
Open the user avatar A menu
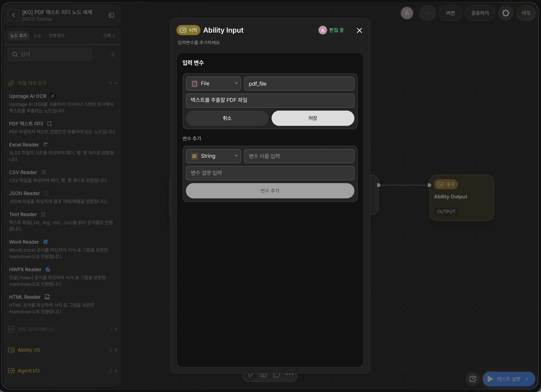407,13
